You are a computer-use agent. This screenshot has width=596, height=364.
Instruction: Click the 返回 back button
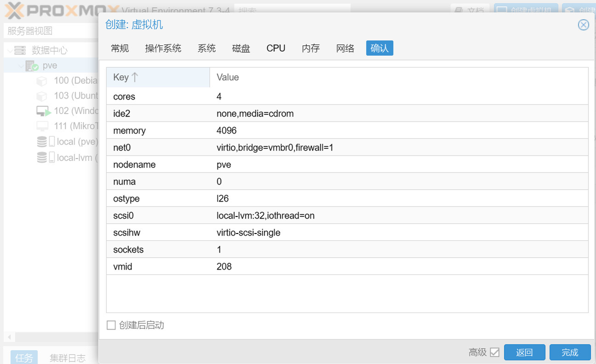click(x=524, y=352)
